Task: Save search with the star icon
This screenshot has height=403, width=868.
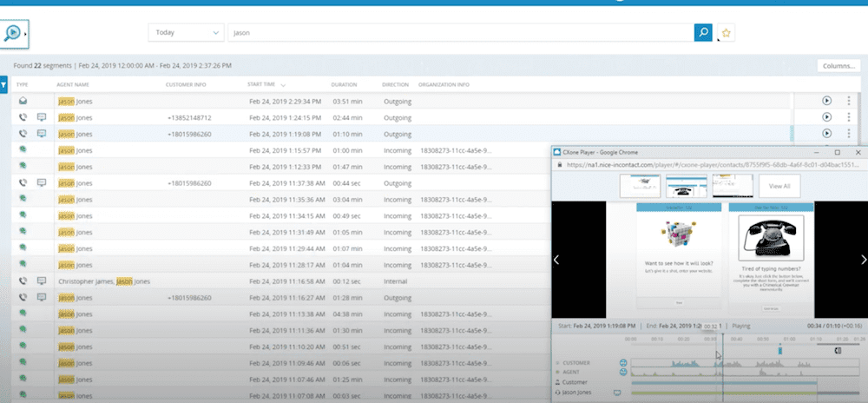Action: 727,33
